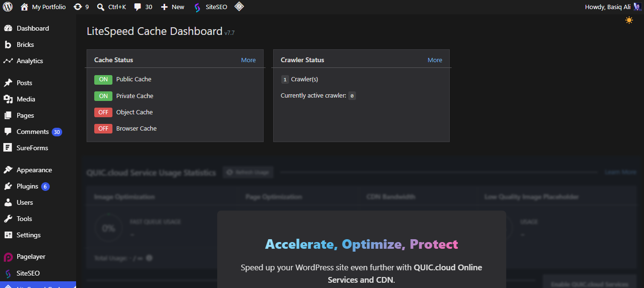Click the OFF badge for Browser Cache
The height and width of the screenshot is (288, 644).
point(103,128)
